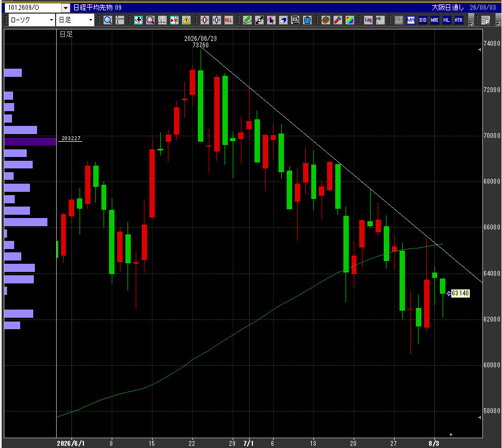502x448 pixels.
Task: Click the lower scale arrow on price axis
Action: click(x=480, y=417)
